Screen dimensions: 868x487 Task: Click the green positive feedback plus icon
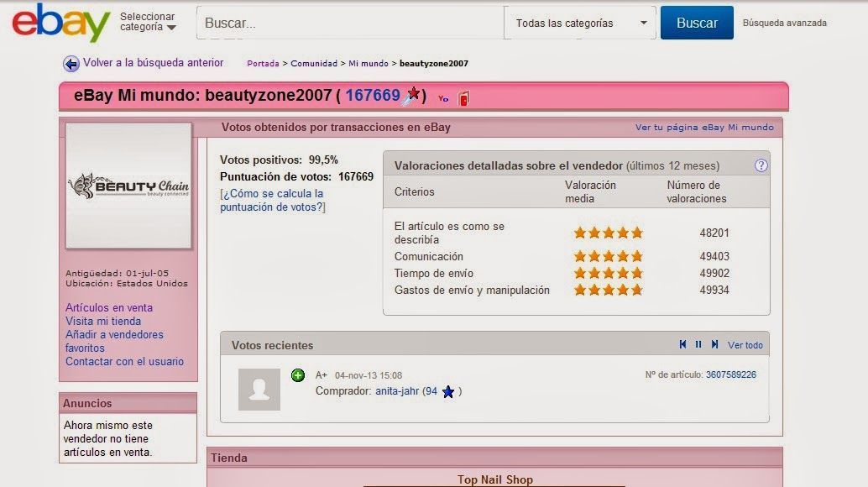click(298, 375)
